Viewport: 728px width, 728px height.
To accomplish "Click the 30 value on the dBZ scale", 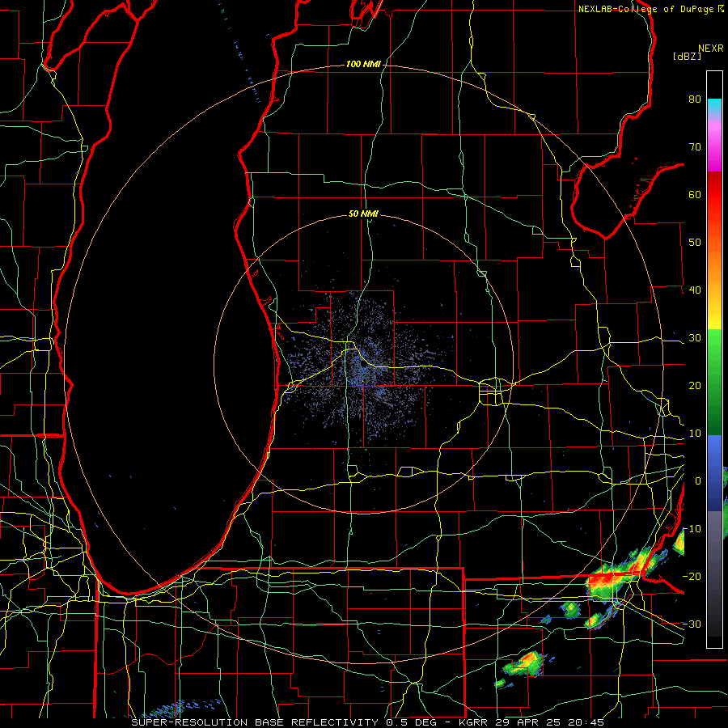I will (x=695, y=338).
